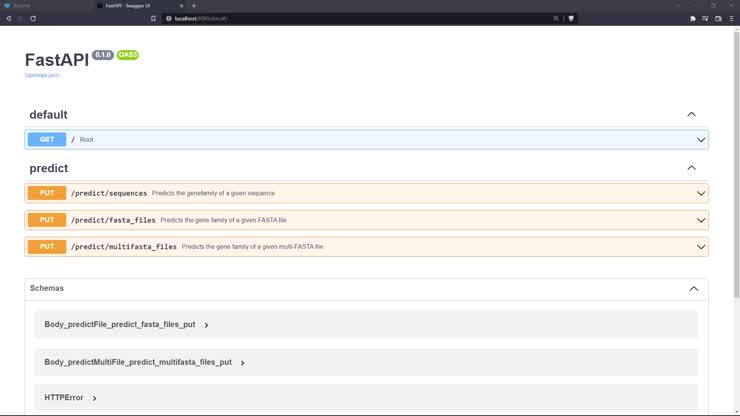
Task: Click the Brave shield icon in address bar
Action: tap(571, 18)
